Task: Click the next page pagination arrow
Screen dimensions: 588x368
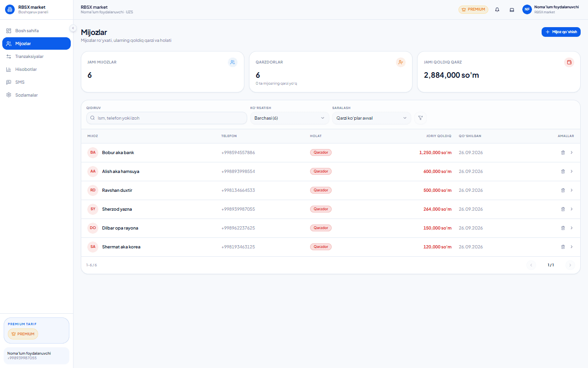Action: tap(570, 265)
